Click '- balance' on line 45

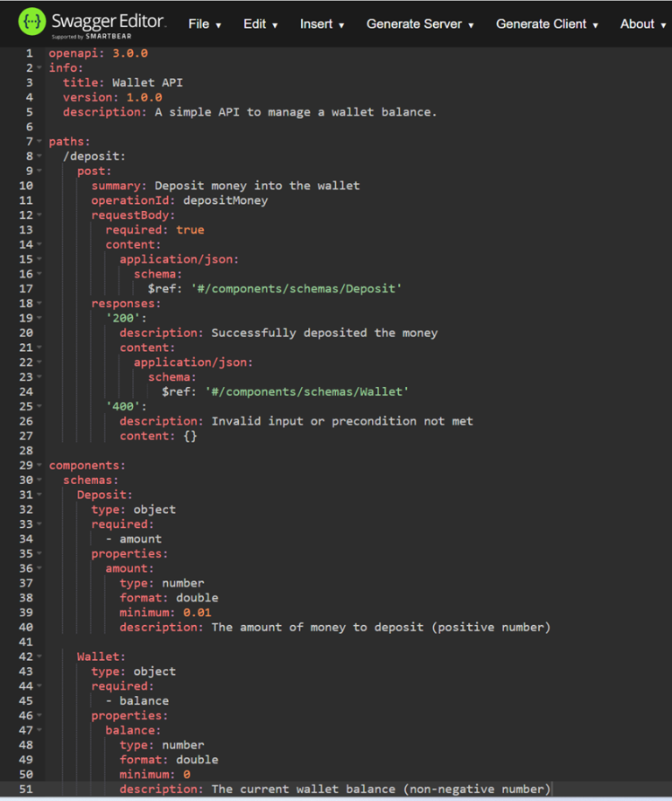pos(137,701)
